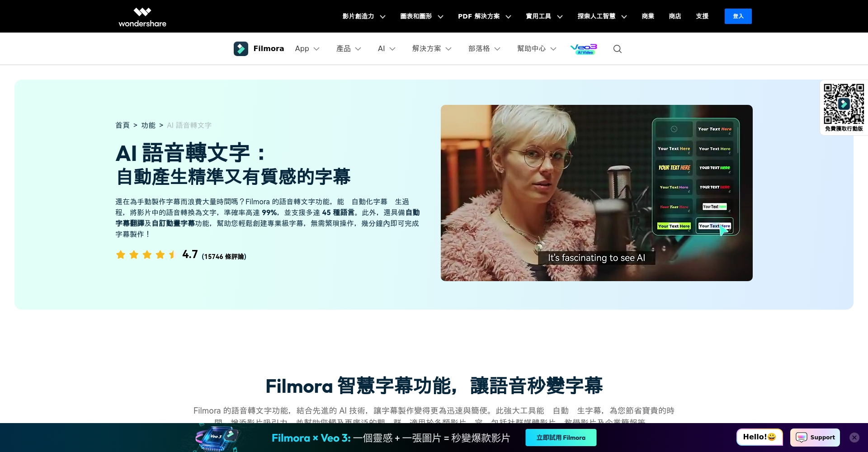
Task: Click the QR code for mobile version
Action: [x=844, y=104]
